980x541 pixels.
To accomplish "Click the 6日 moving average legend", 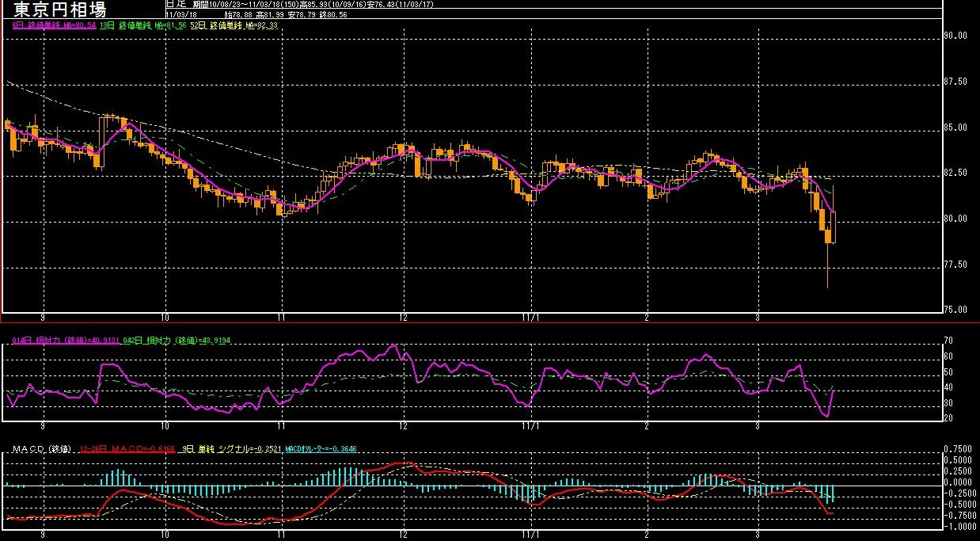I will pyautogui.click(x=54, y=25).
